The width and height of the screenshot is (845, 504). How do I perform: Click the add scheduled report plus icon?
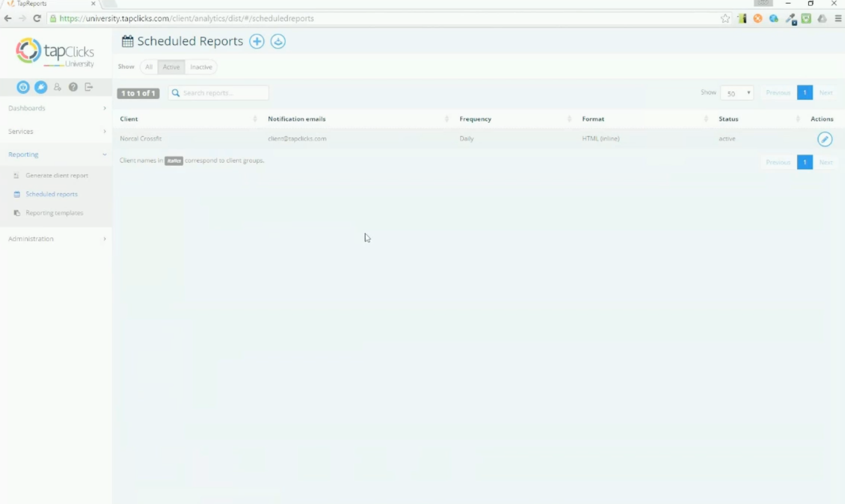[x=256, y=41]
